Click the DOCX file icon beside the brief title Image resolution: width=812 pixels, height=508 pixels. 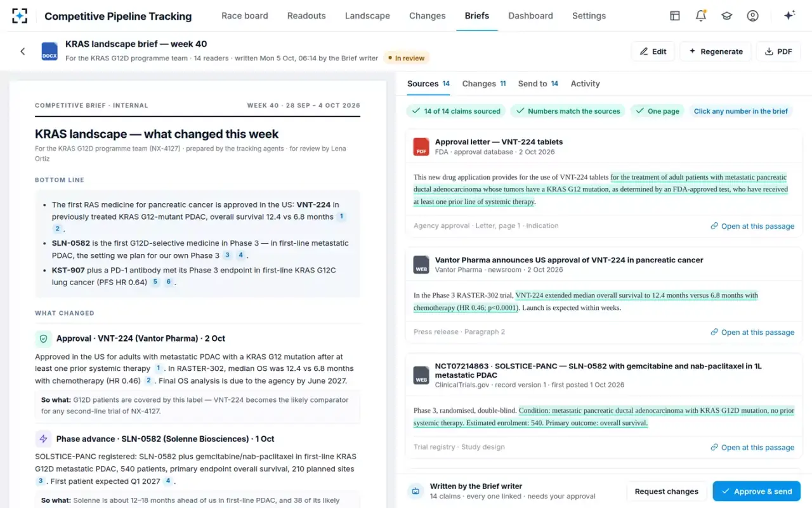pyautogui.click(x=49, y=51)
